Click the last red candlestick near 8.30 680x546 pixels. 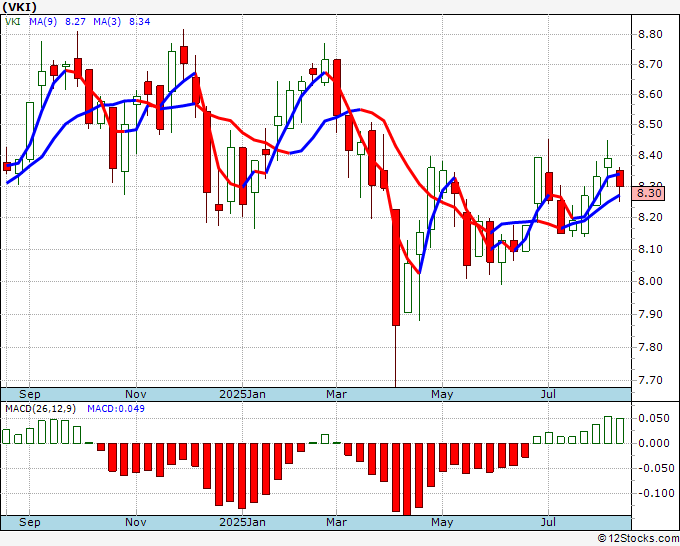point(620,178)
